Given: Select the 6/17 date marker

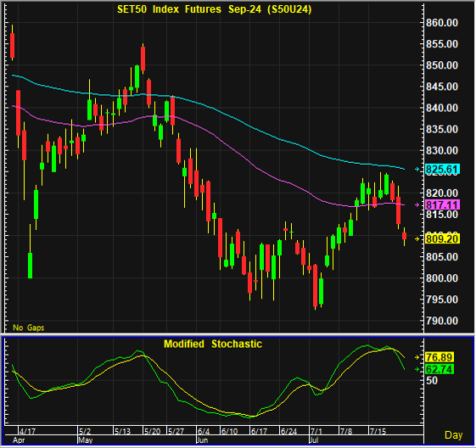Looking at the screenshot, I should click(x=259, y=431).
